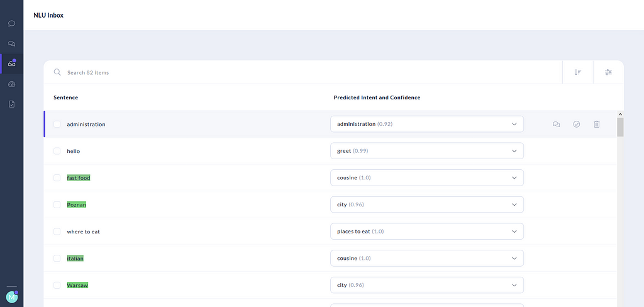This screenshot has height=307, width=644.
Task: Click the Sentence column header
Action: pyautogui.click(x=65, y=98)
